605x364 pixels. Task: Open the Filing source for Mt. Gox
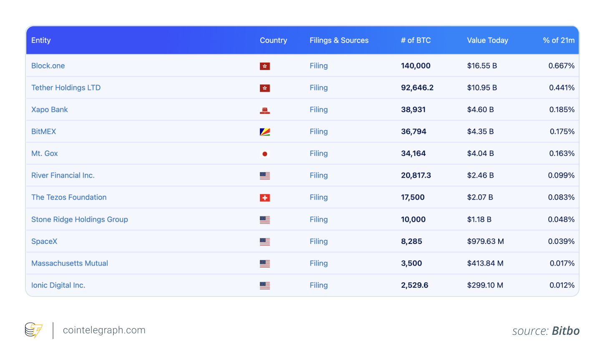click(x=318, y=153)
